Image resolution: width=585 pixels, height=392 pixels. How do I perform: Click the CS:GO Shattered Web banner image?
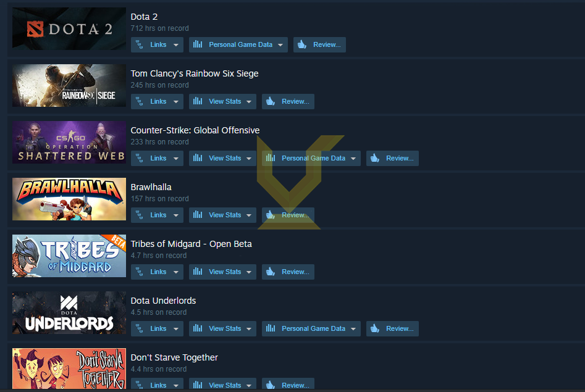pyautogui.click(x=69, y=142)
